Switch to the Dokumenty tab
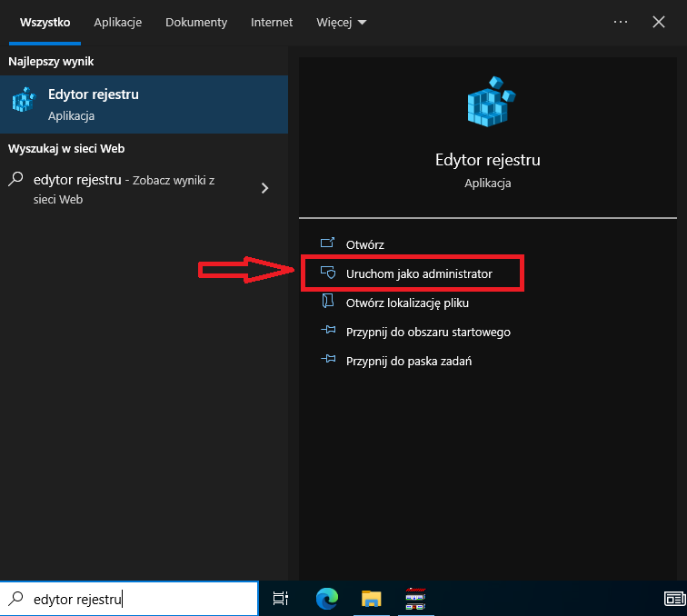 196,22
